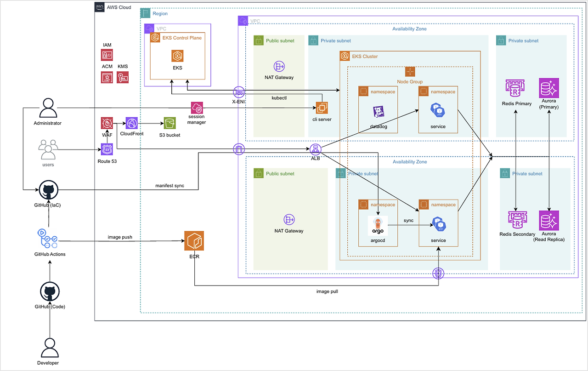588x371 pixels.
Task: Select the Administrator person icon
Action: (48, 108)
